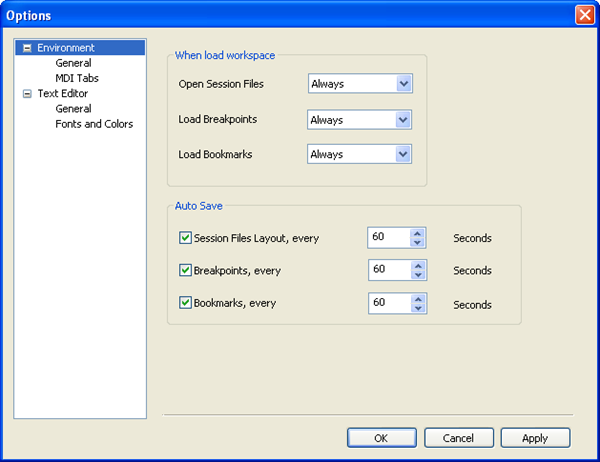Select General under Environment

(73, 63)
